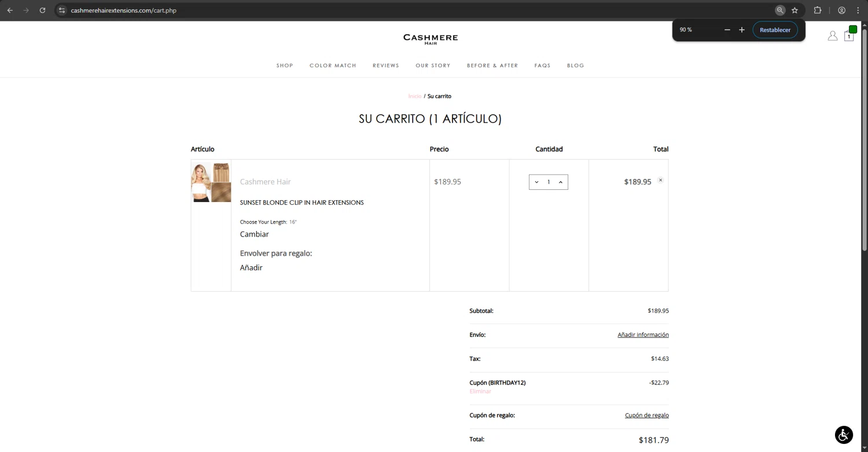Click the Cupón de regalo link

coord(647,416)
